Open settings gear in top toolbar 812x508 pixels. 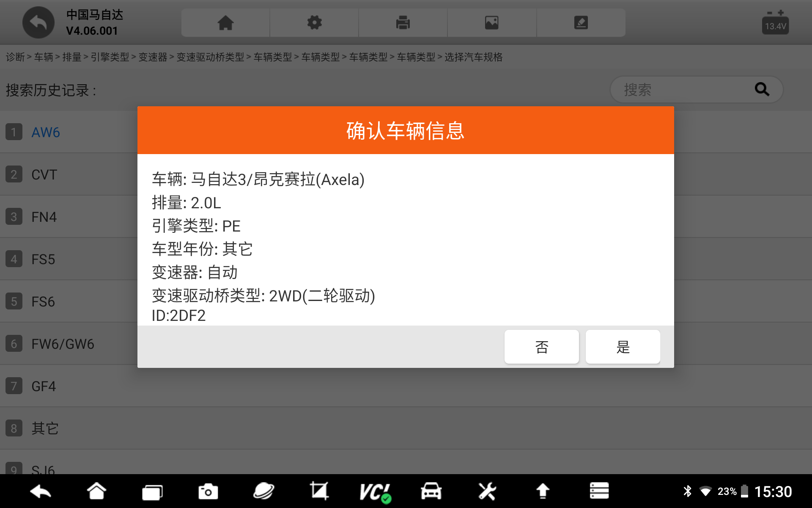[x=314, y=23]
